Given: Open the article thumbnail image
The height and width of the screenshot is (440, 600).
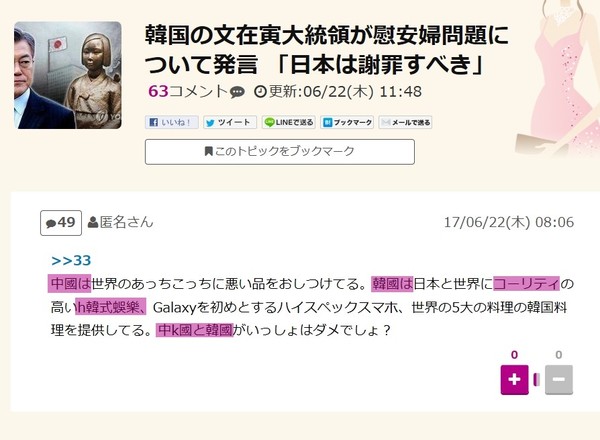Looking at the screenshot, I should point(68,75).
